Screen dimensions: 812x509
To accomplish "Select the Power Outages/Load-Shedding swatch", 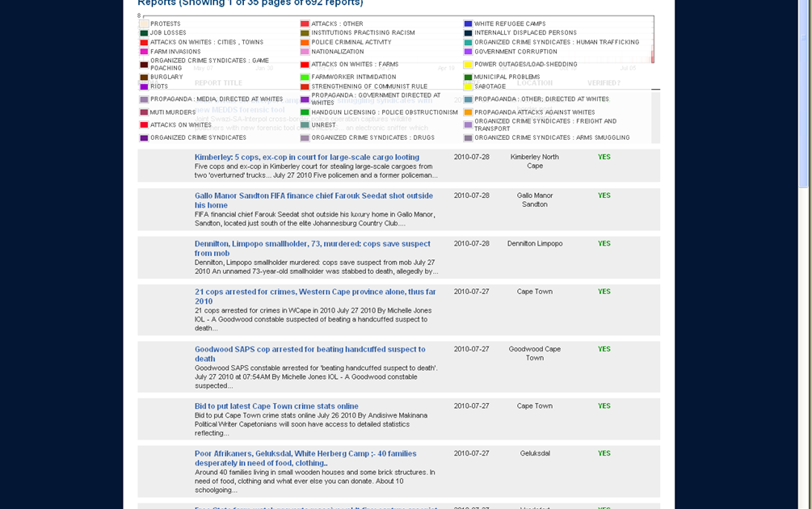I will point(468,65).
